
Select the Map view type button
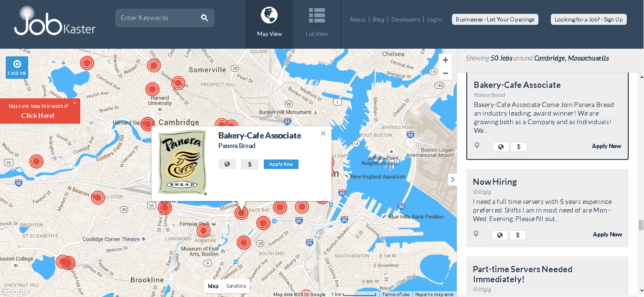[213, 286]
